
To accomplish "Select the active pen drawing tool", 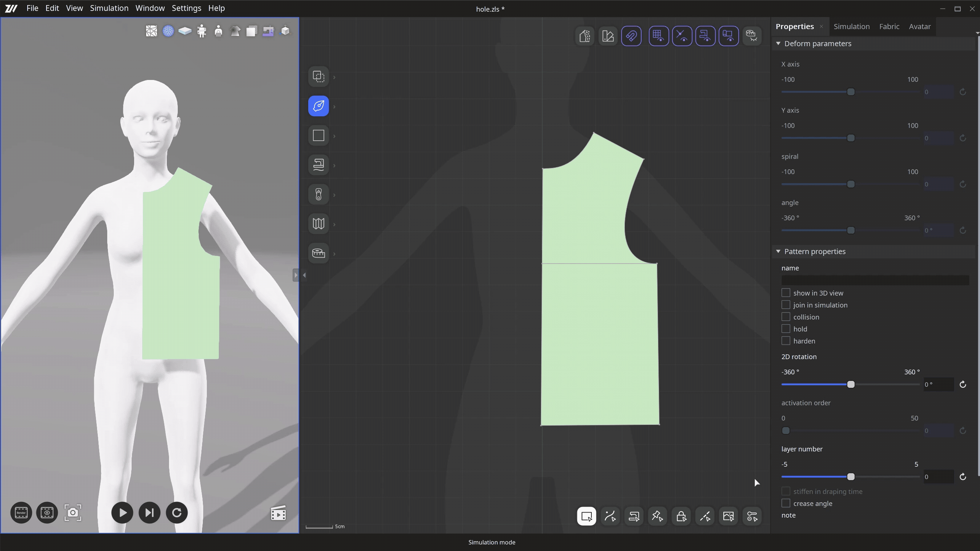I will pos(318,106).
